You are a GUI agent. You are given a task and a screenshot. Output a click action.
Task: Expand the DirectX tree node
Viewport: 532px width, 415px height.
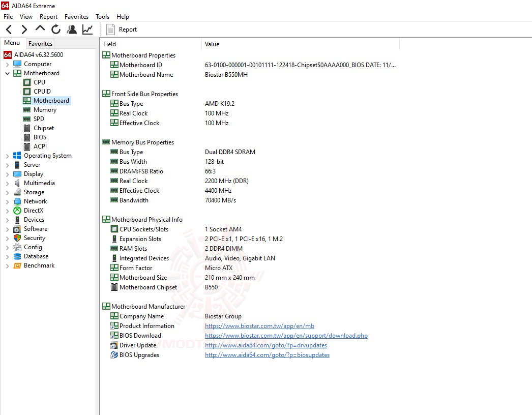click(x=8, y=211)
